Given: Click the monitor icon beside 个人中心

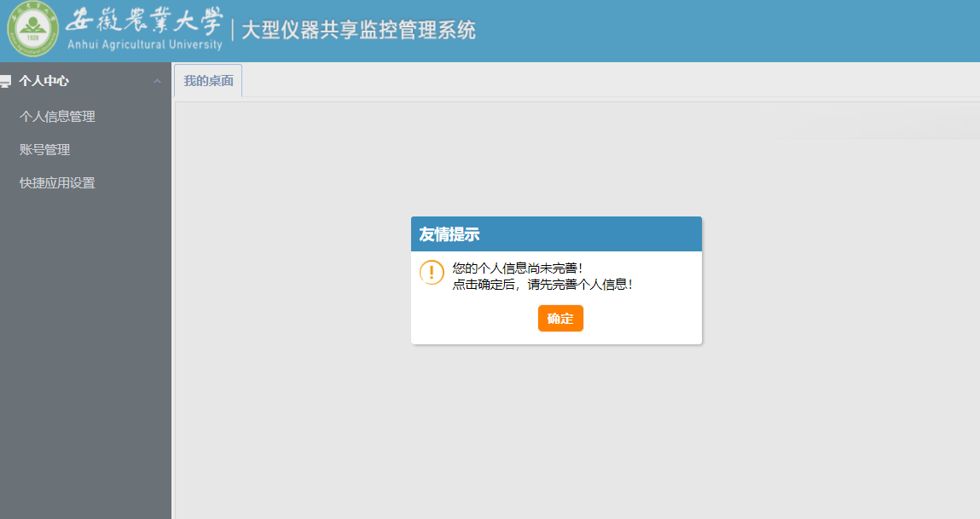Looking at the screenshot, I should [5, 82].
